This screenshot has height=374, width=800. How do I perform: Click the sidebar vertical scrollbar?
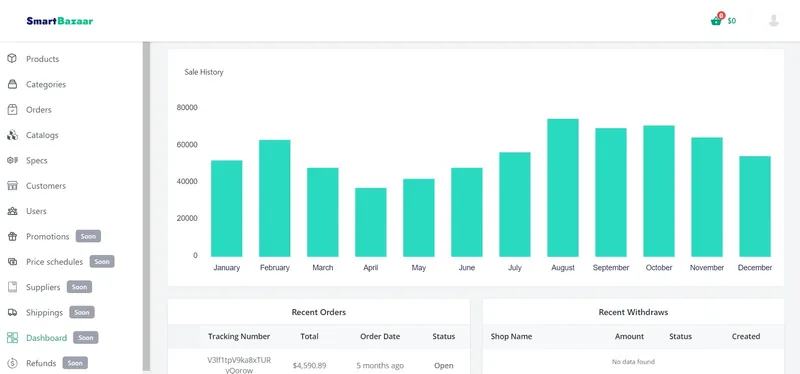pos(146,206)
